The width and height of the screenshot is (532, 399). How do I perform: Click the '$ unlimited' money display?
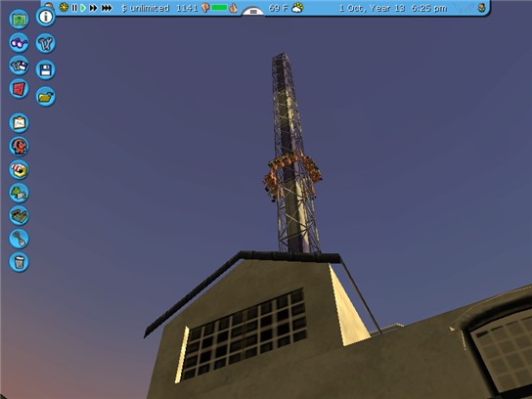tap(145, 8)
